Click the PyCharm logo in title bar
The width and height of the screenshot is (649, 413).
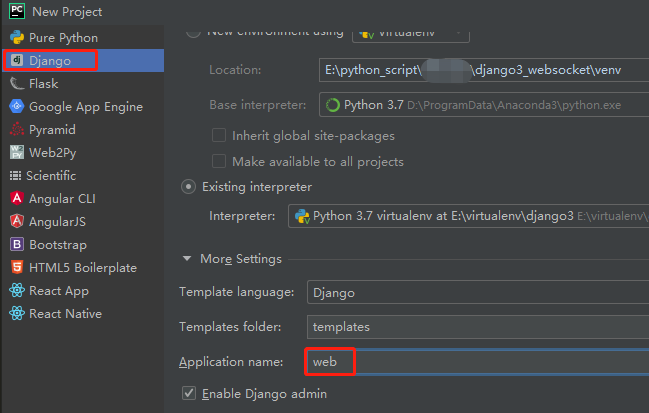pyautogui.click(x=17, y=11)
